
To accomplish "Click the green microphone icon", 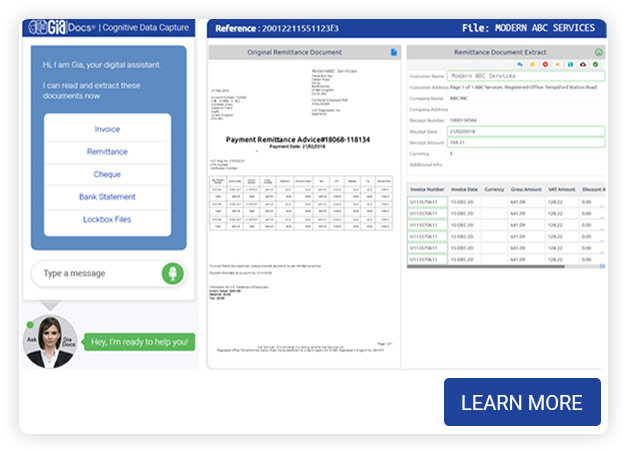I will pos(173,274).
